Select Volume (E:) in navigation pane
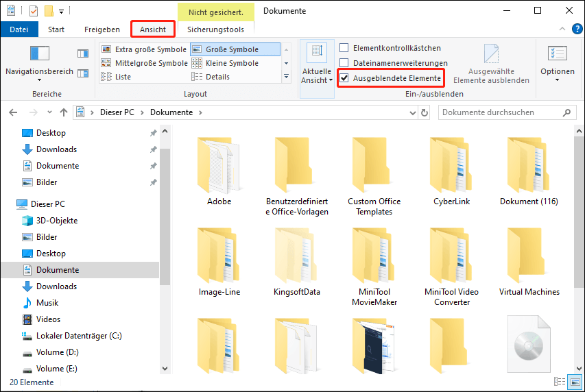The height and width of the screenshot is (392, 585). pyautogui.click(x=50, y=369)
